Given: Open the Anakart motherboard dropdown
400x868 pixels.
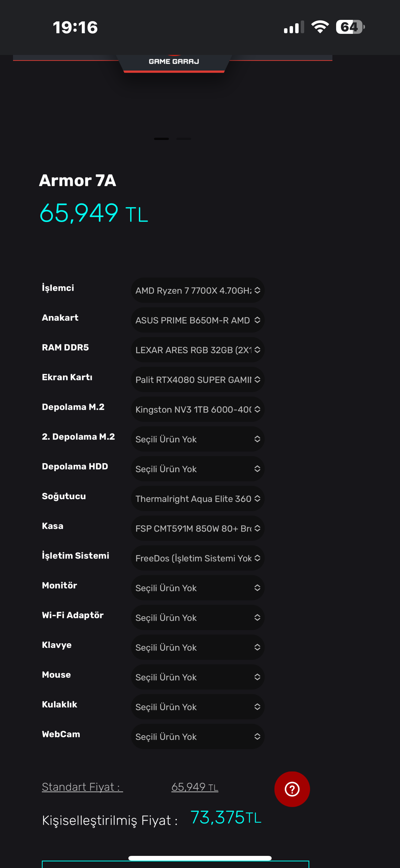Looking at the screenshot, I should pyautogui.click(x=197, y=320).
